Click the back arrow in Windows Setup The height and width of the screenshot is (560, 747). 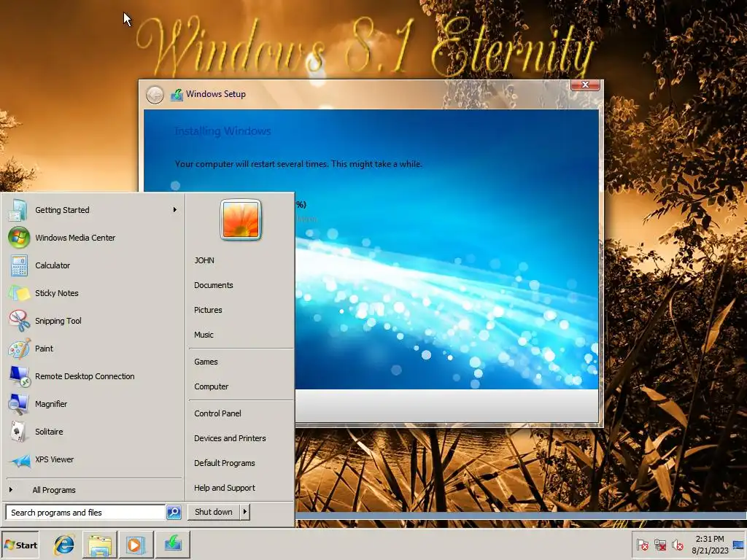(155, 95)
